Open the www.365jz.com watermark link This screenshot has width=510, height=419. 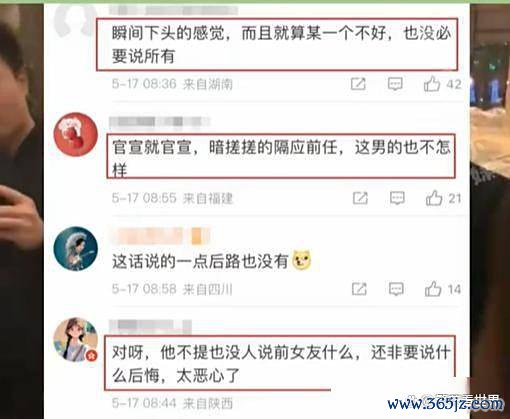coord(446,404)
